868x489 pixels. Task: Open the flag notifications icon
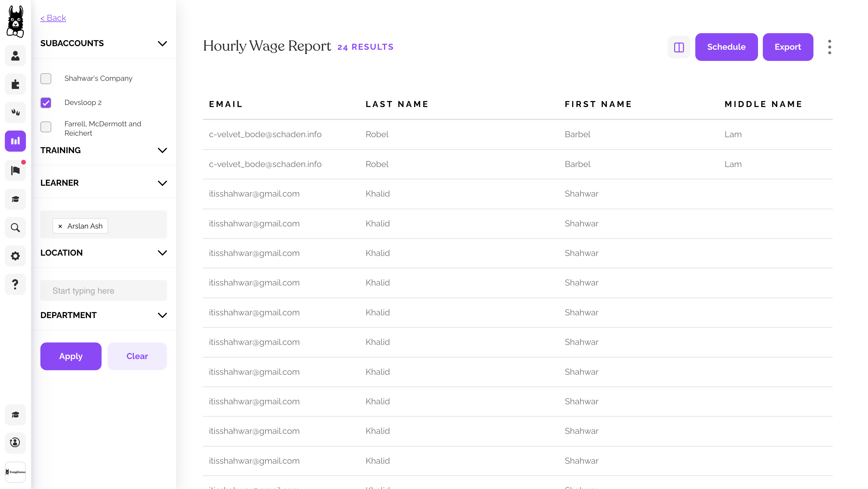click(15, 171)
